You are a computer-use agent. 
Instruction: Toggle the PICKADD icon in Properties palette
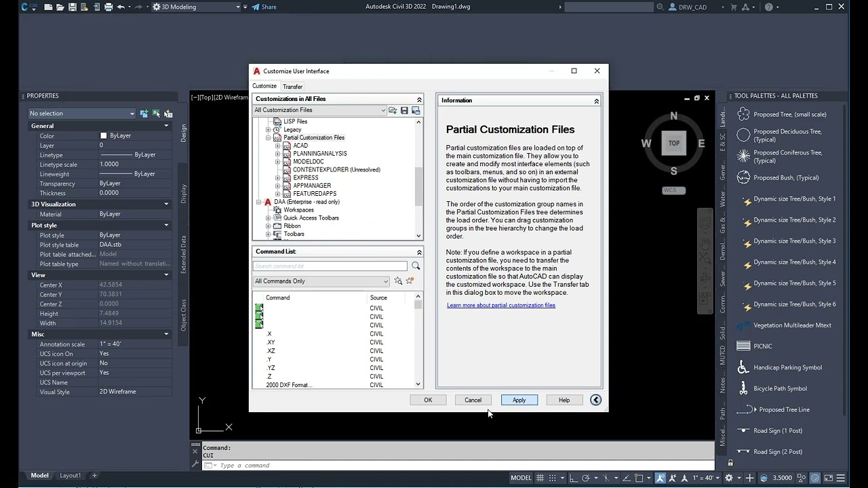pyautogui.click(x=144, y=114)
